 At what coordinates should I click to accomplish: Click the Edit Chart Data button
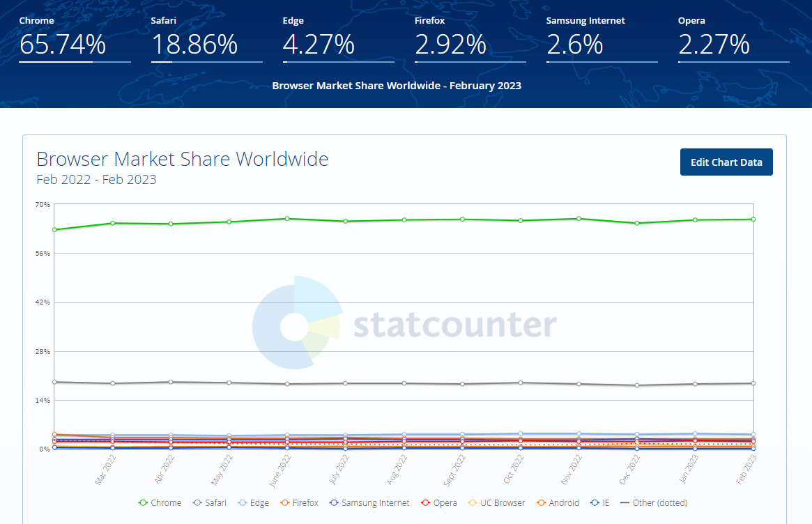tap(726, 162)
